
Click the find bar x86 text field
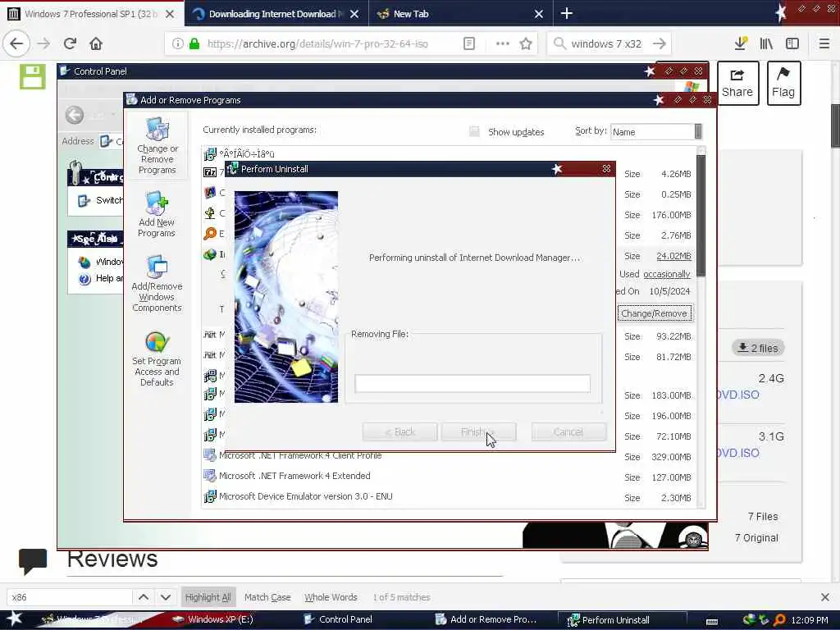coord(70,597)
